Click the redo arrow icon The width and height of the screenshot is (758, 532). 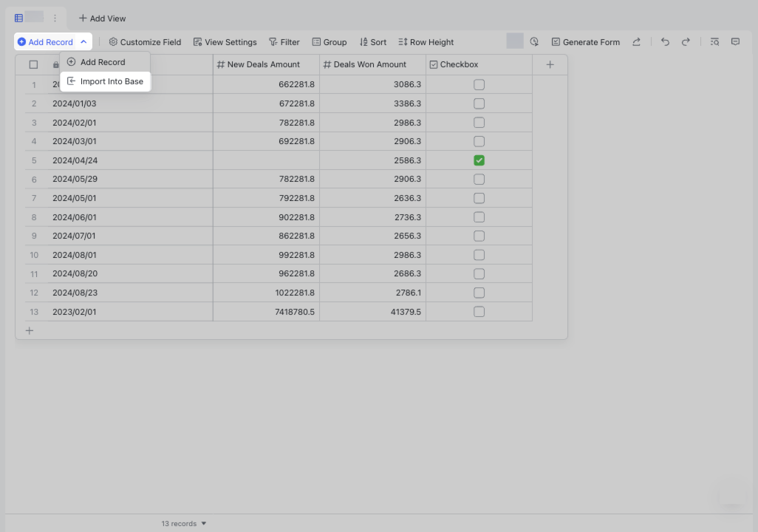pos(686,42)
